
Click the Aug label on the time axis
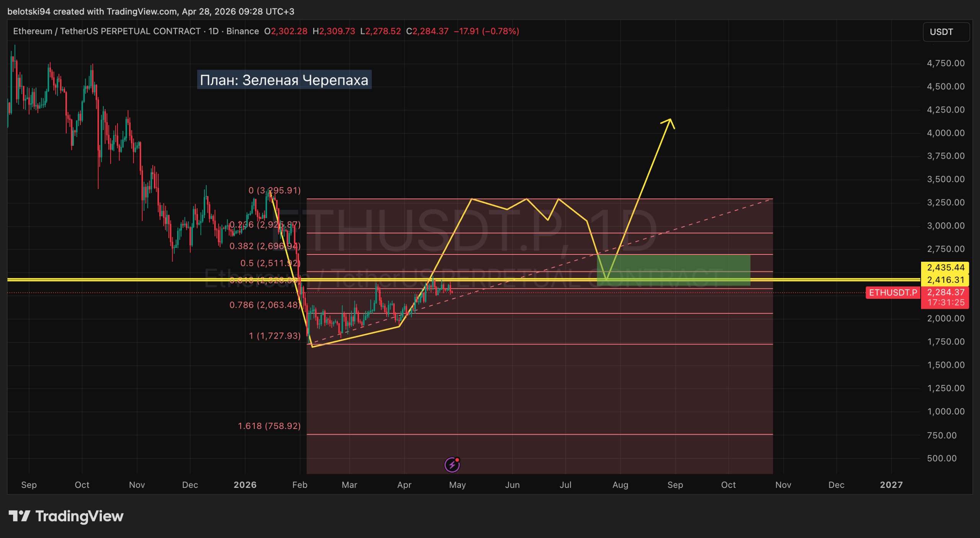point(620,485)
